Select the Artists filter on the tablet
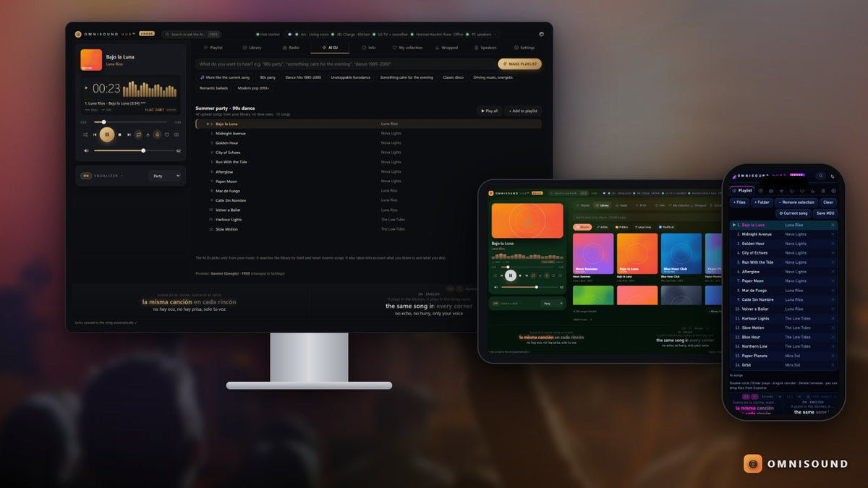The image size is (868, 488). point(603,227)
